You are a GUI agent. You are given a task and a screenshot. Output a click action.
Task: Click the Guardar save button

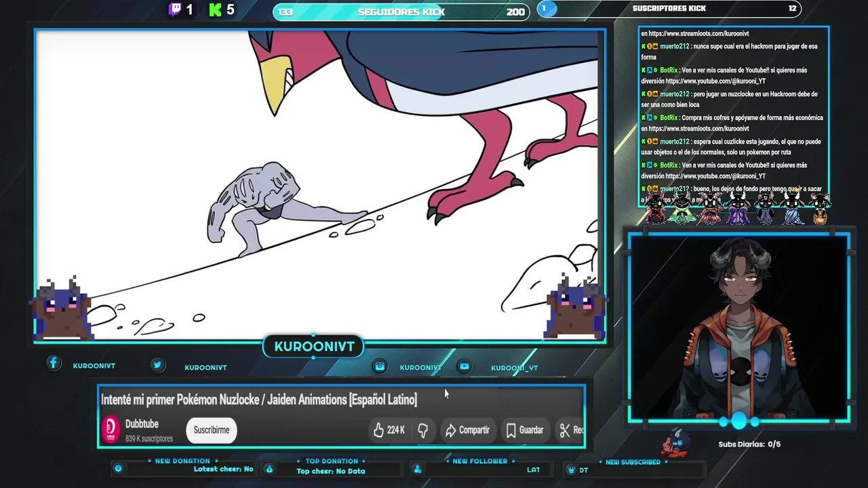pos(524,430)
